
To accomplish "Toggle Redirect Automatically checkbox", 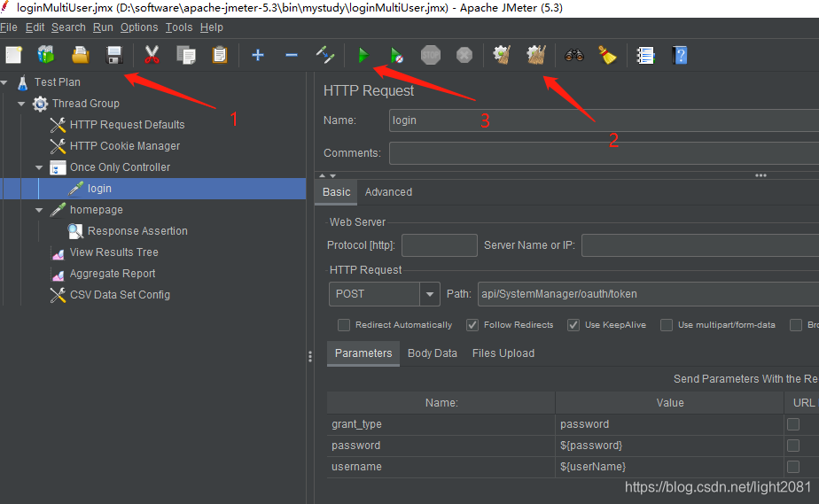I will (344, 325).
